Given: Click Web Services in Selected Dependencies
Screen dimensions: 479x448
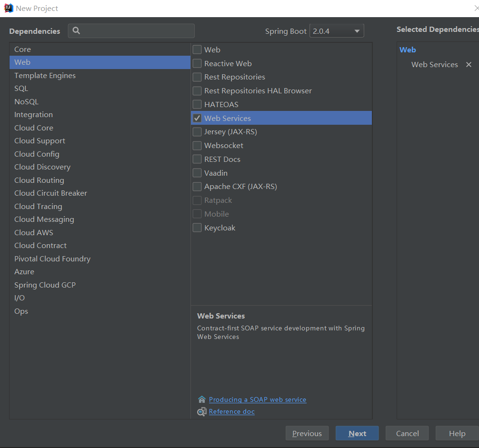Looking at the screenshot, I should click(434, 64).
